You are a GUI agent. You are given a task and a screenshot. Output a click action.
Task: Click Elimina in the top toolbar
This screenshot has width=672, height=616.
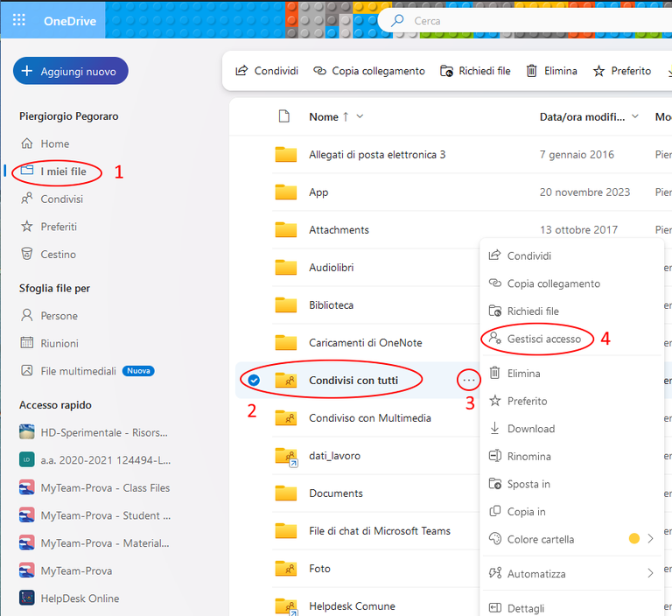pyautogui.click(x=551, y=71)
